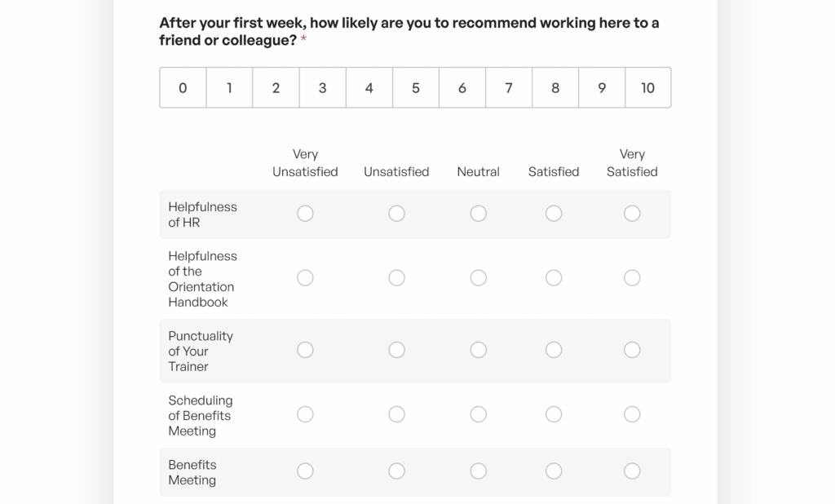835x504 pixels.
Task: Choose Satisfied for Punctuality of Your Trainer
Action: [554, 350]
